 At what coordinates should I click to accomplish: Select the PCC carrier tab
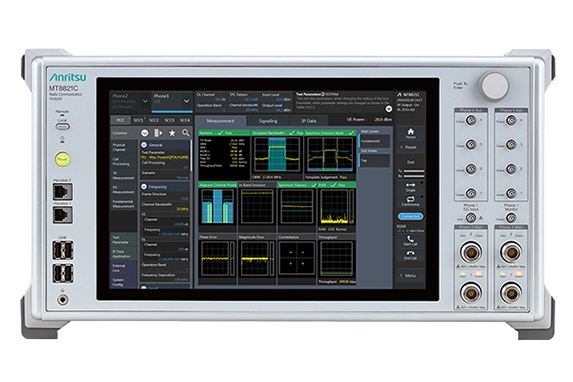pos(120,120)
